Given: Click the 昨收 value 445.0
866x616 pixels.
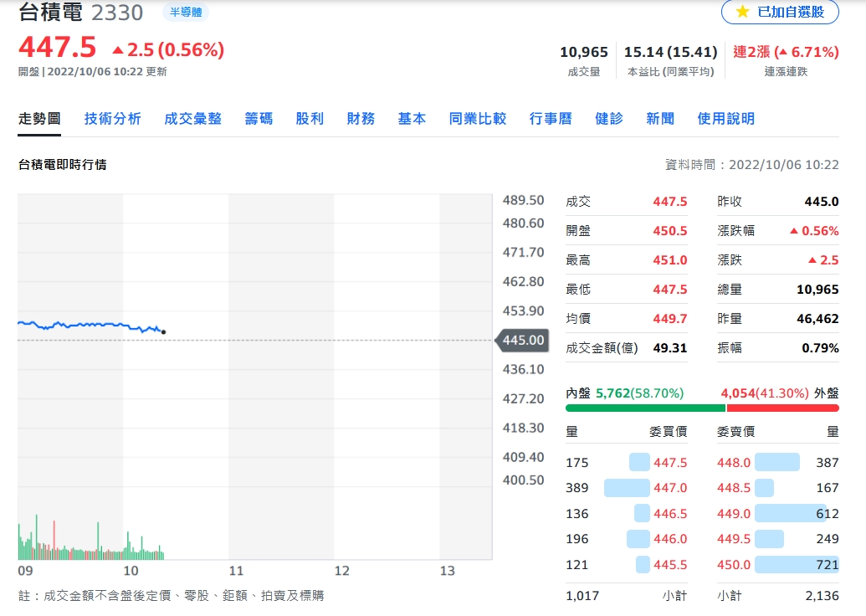Looking at the screenshot, I should [822, 202].
